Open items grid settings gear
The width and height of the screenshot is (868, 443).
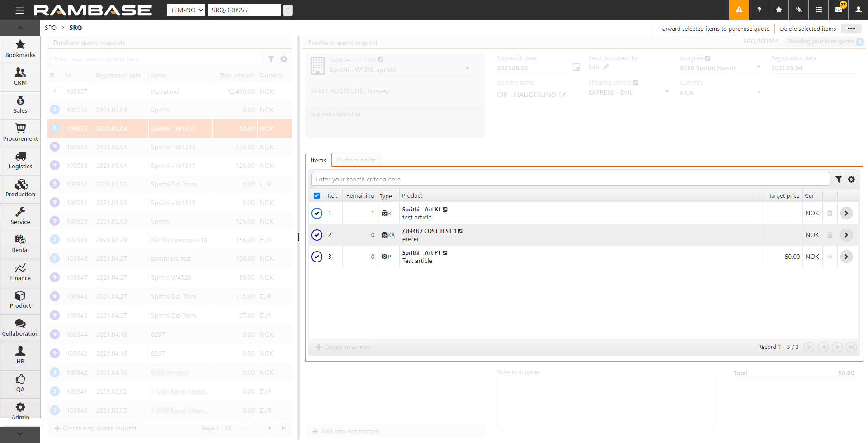click(x=851, y=180)
